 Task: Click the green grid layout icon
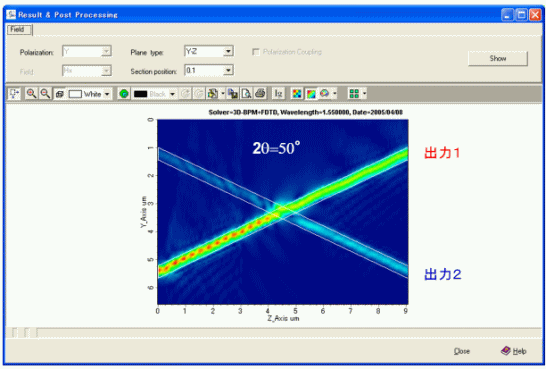[x=354, y=94]
